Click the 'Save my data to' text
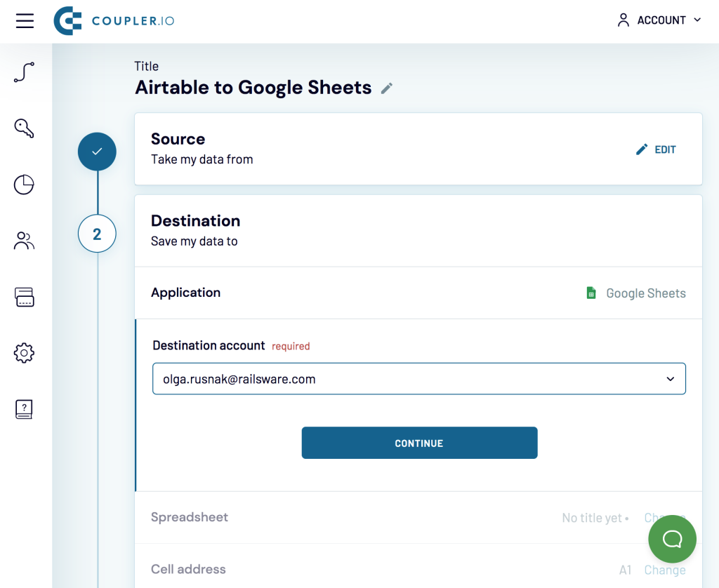 (194, 241)
